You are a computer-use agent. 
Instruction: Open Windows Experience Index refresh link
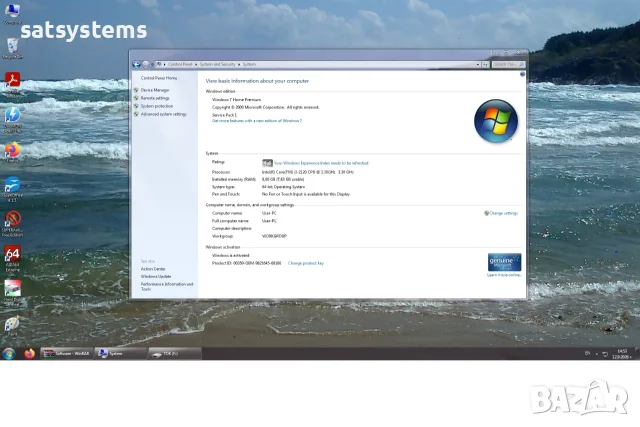[321, 163]
